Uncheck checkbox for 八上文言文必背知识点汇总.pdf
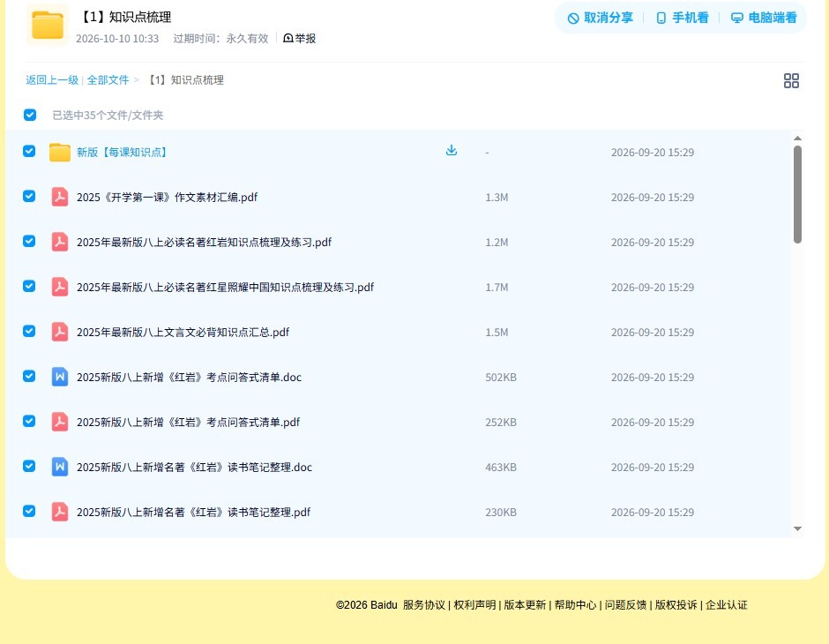The image size is (829, 644). pos(29,331)
